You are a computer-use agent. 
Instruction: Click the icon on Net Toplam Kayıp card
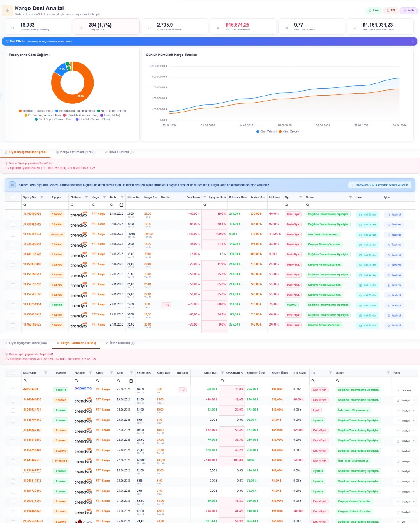click(x=218, y=28)
